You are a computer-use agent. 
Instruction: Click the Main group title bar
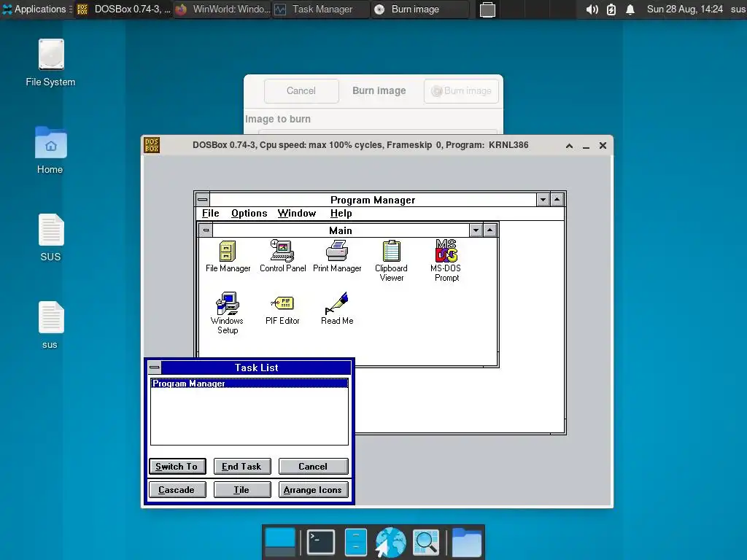[341, 230]
